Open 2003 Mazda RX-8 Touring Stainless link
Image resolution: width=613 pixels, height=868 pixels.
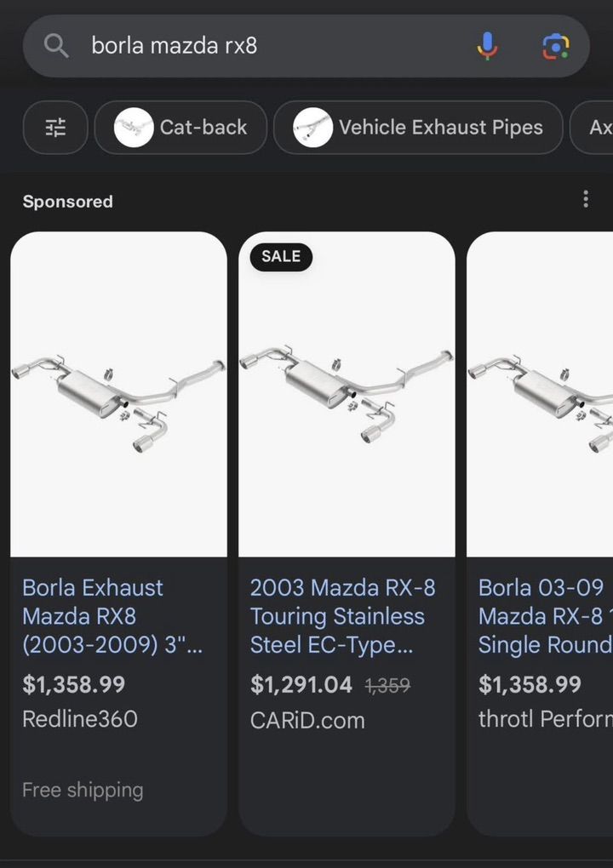342,616
